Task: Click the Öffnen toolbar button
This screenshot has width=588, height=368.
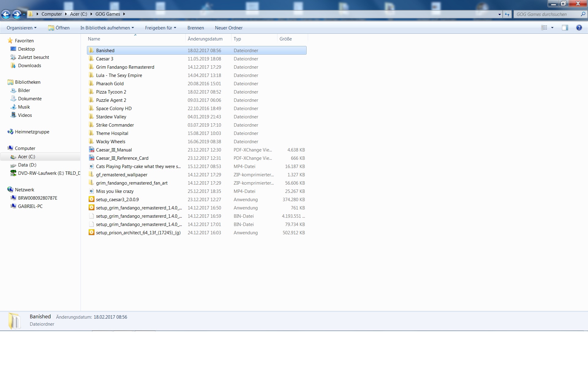Action: click(x=59, y=28)
